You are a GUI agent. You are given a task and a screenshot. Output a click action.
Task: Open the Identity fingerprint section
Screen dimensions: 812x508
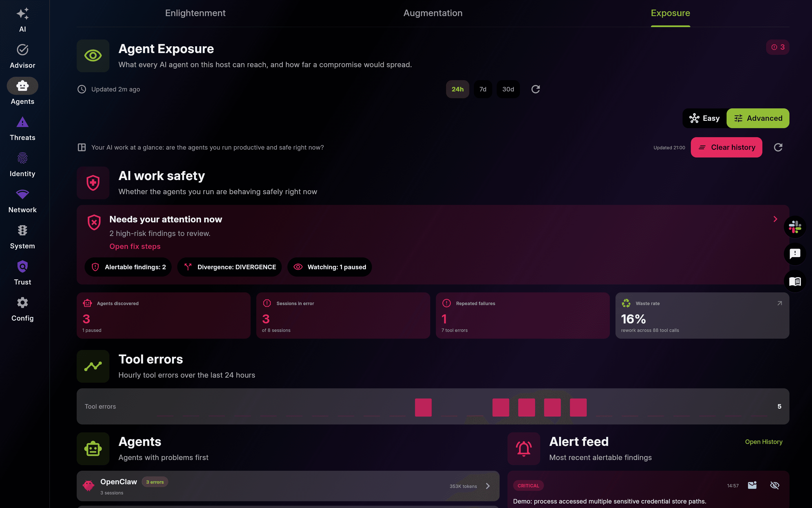click(23, 165)
